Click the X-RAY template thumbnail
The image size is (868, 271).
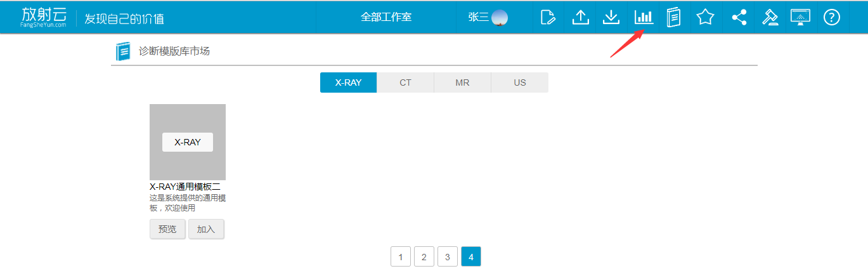coord(188,142)
